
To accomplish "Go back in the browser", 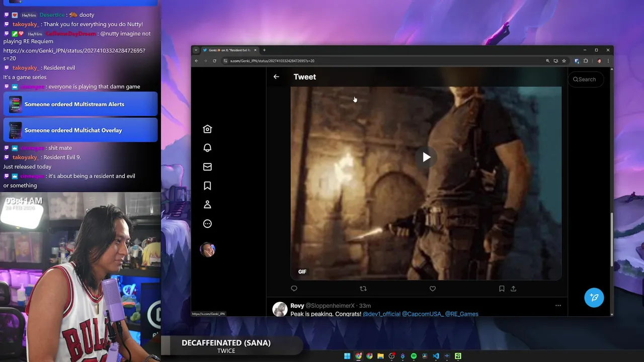I will pyautogui.click(x=197, y=61).
